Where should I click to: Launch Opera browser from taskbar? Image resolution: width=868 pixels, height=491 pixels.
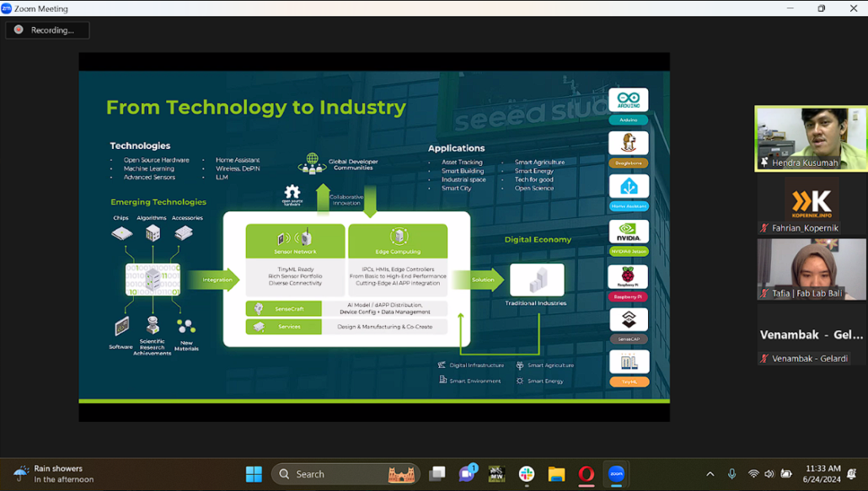point(586,474)
